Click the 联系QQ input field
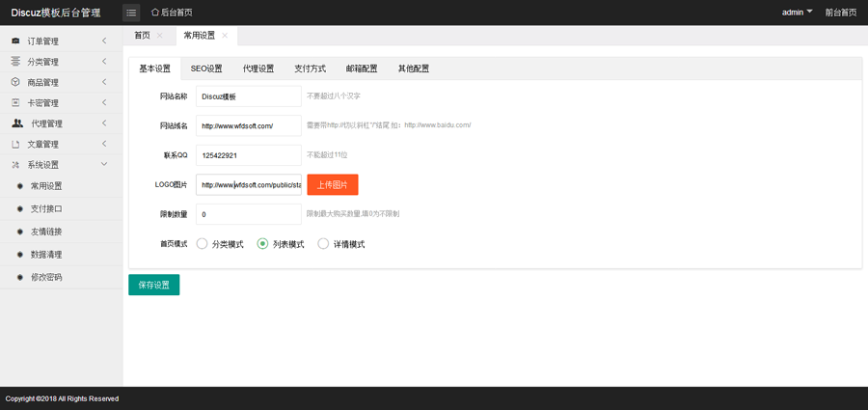Screen dimensions: 868x410 coord(249,155)
